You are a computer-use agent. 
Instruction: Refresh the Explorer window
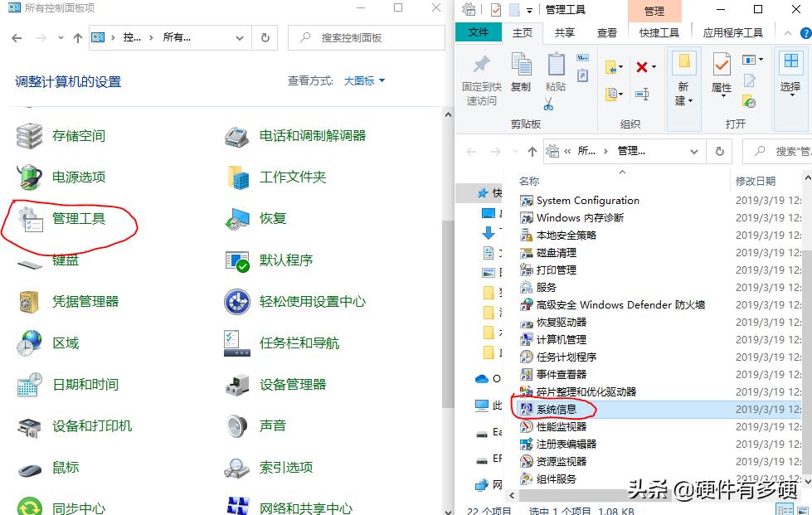coord(718,150)
